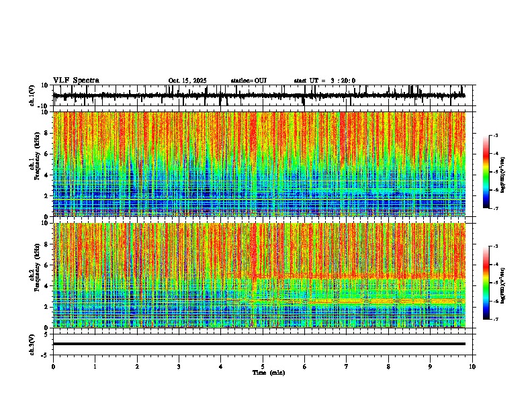Image resolution: width=532 pixels, height=411 pixels.
Task: Click the ch.2 color bar legend
Action: [x=486, y=283]
